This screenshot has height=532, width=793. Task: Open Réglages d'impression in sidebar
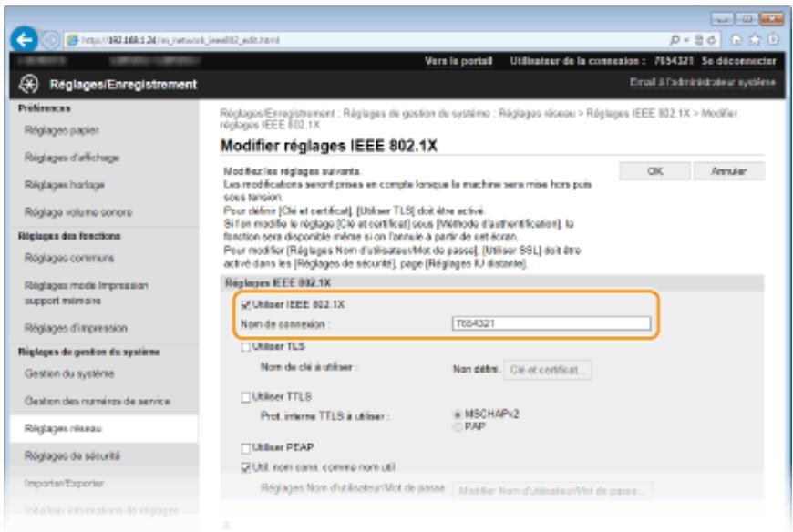tap(76, 328)
